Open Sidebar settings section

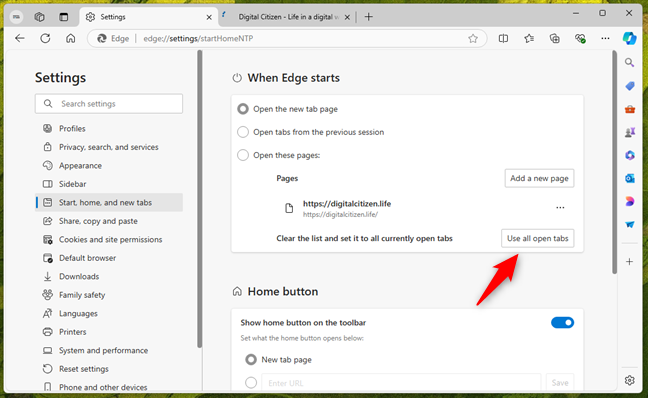(x=109, y=184)
